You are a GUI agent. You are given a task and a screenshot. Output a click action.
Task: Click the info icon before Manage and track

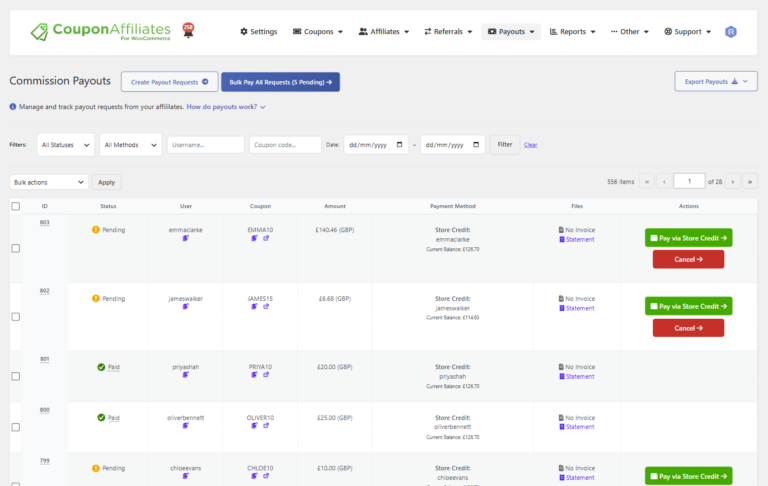13,107
